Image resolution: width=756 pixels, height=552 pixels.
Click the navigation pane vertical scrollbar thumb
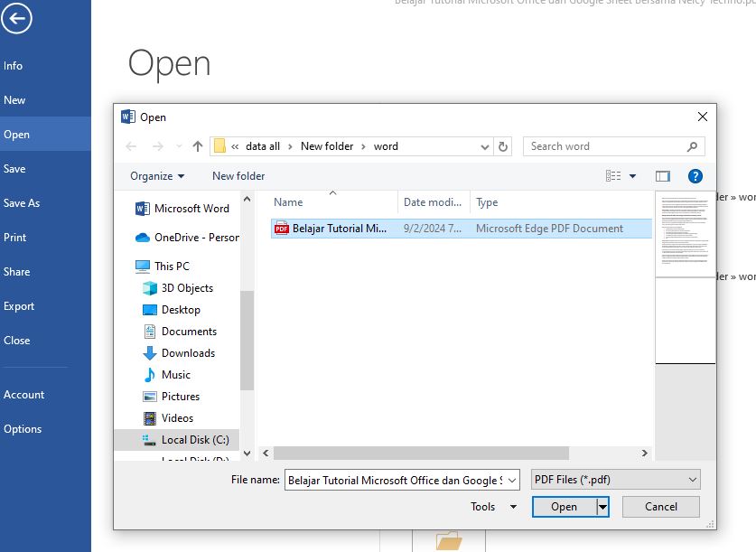click(247, 340)
